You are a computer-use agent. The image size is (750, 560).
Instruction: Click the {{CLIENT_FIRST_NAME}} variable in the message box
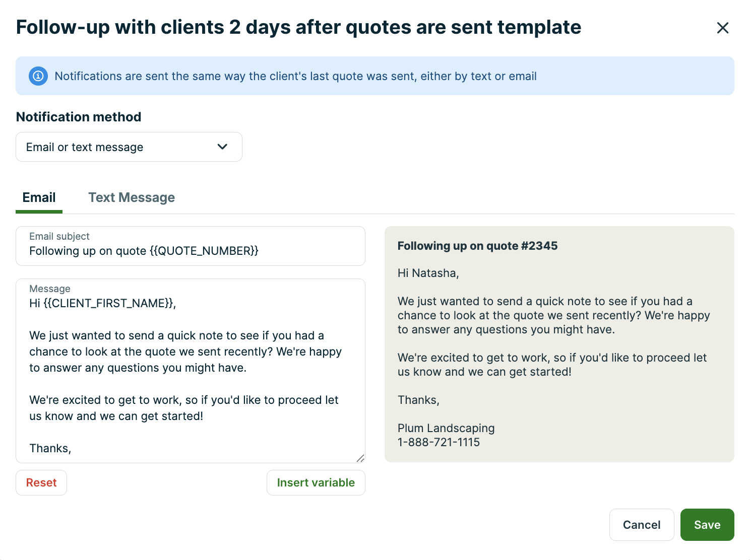tap(108, 303)
